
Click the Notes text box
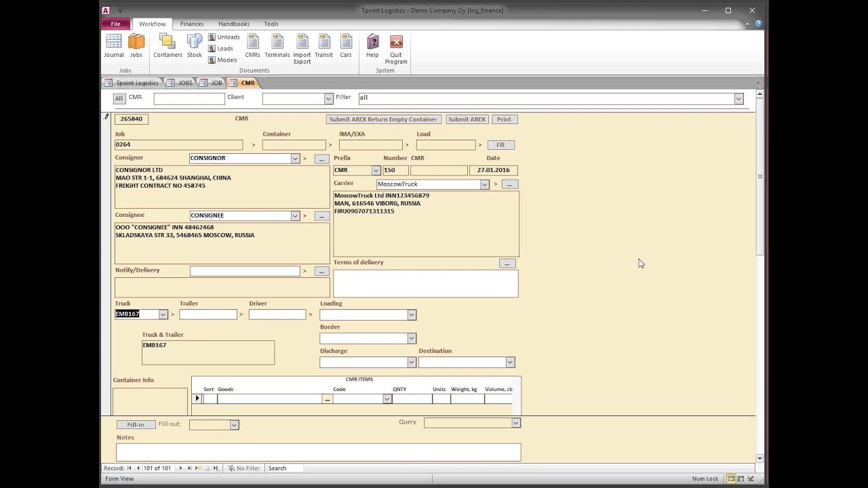pyautogui.click(x=319, y=452)
